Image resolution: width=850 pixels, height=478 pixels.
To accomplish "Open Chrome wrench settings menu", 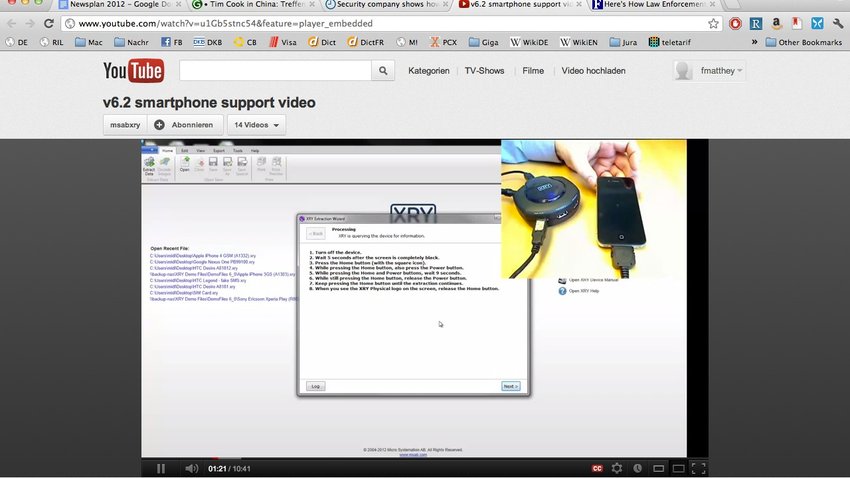I will click(838, 23).
